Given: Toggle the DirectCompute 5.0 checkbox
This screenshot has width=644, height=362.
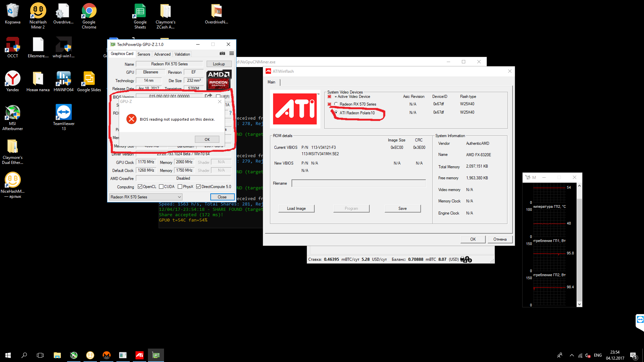Looking at the screenshot, I should pos(198,187).
